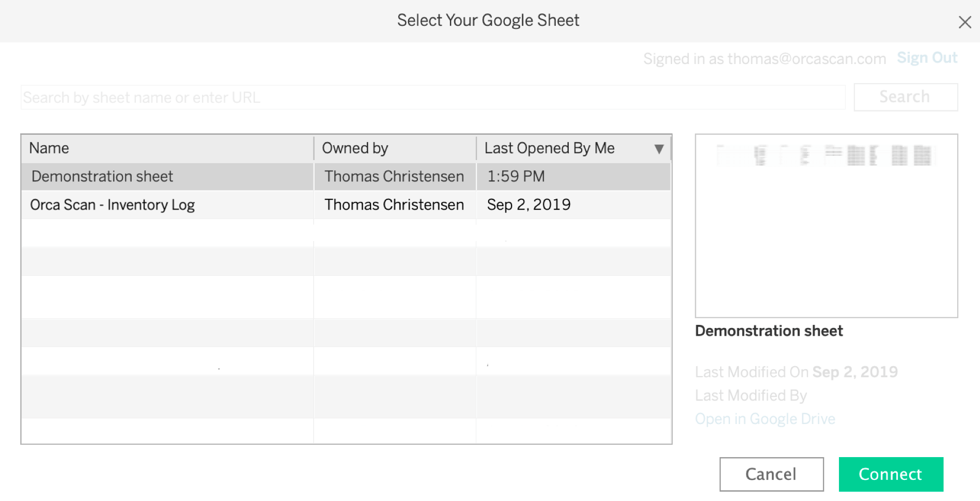The image size is (980, 501).
Task: Cancel the sheet selection
Action: (x=771, y=474)
